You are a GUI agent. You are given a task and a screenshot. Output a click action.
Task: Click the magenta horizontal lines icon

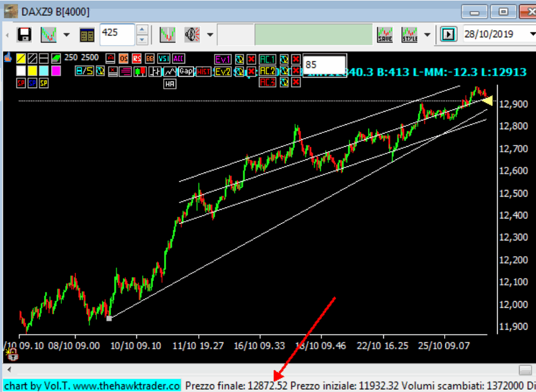coord(126,71)
